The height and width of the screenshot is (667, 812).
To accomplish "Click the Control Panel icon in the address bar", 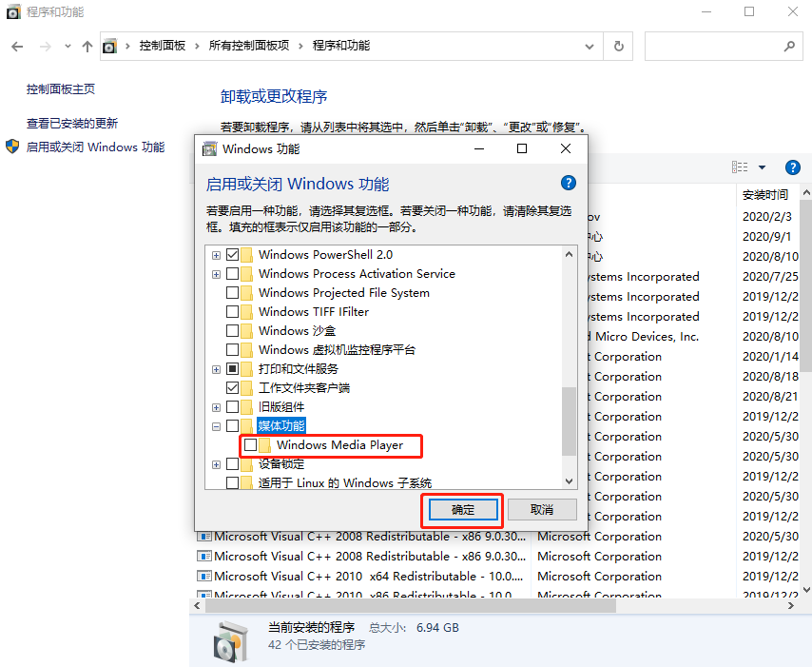I will pos(107,46).
